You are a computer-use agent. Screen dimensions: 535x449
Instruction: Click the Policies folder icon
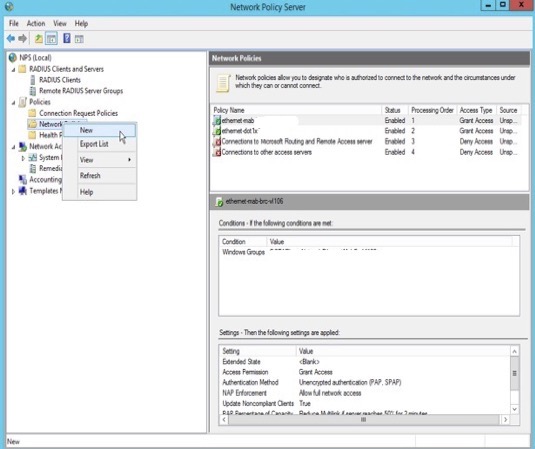23,102
